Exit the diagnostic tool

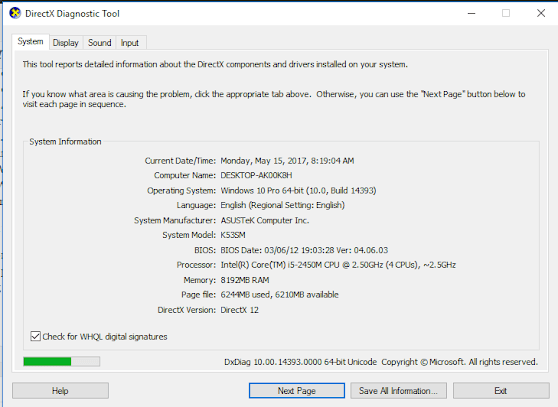pyautogui.click(x=501, y=391)
